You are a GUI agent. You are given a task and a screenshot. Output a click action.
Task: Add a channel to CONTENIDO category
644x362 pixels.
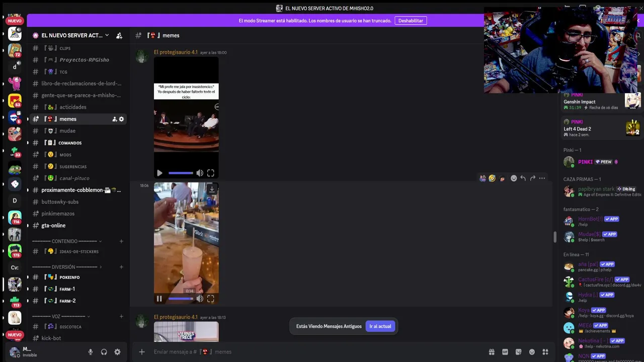[x=121, y=241]
